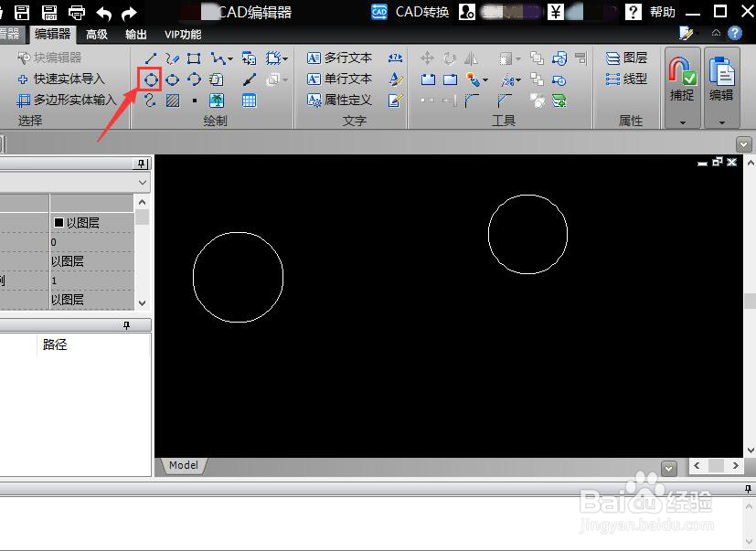Select the Rectangle drawing tool
This screenshot has height=551, width=756.
pos(194,58)
